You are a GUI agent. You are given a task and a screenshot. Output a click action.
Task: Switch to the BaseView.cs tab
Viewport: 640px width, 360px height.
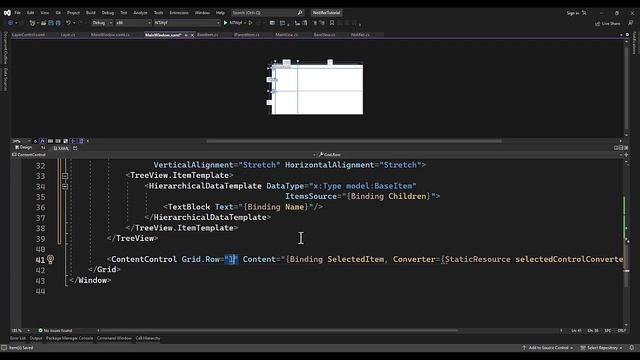(x=324, y=35)
